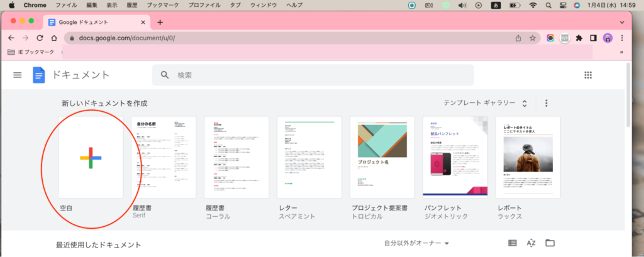Open the main hamburger menu

17,75
